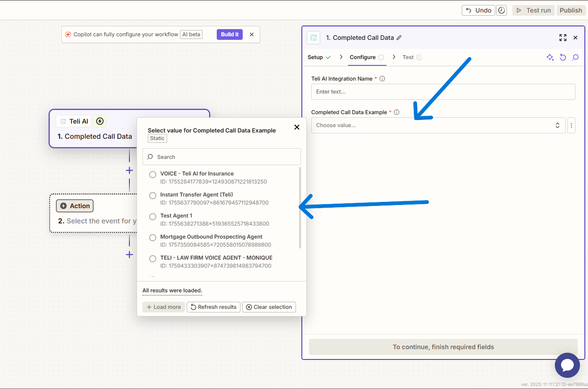Click the lightning trigger icon on step 1
This screenshot has width=588, height=389.
click(100, 121)
